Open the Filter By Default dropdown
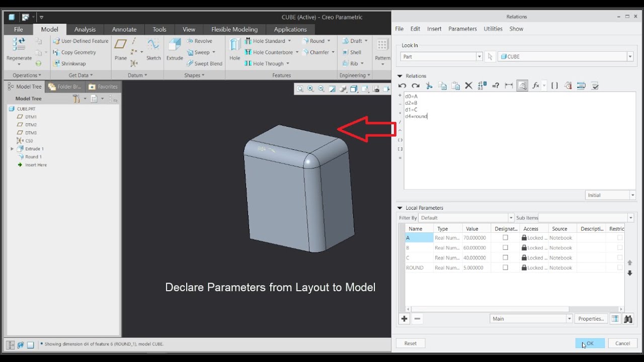Viewport: 644px width, 362px height. coord(510,218)
